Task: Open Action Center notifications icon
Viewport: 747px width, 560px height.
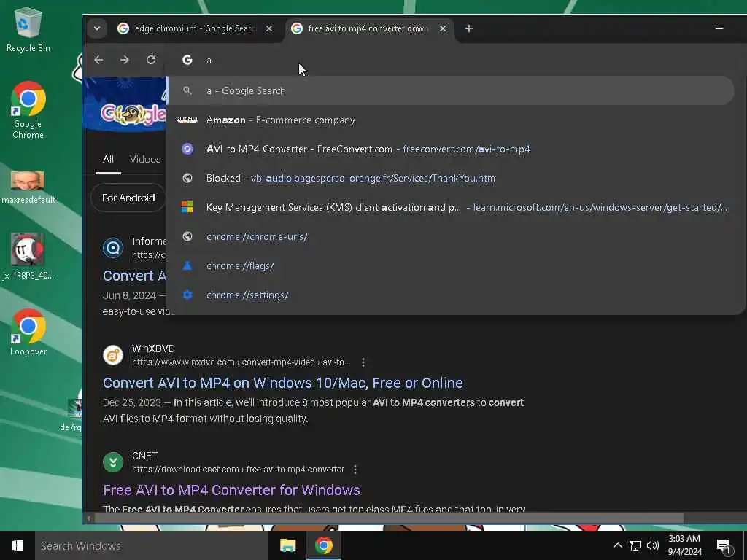Action: pos(724,547)
